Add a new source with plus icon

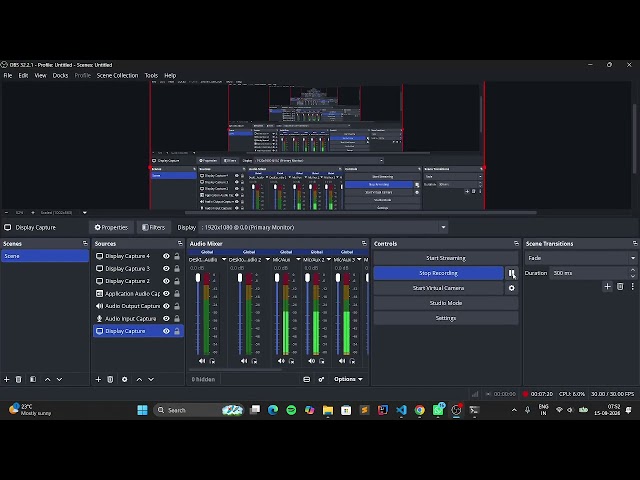98,379
